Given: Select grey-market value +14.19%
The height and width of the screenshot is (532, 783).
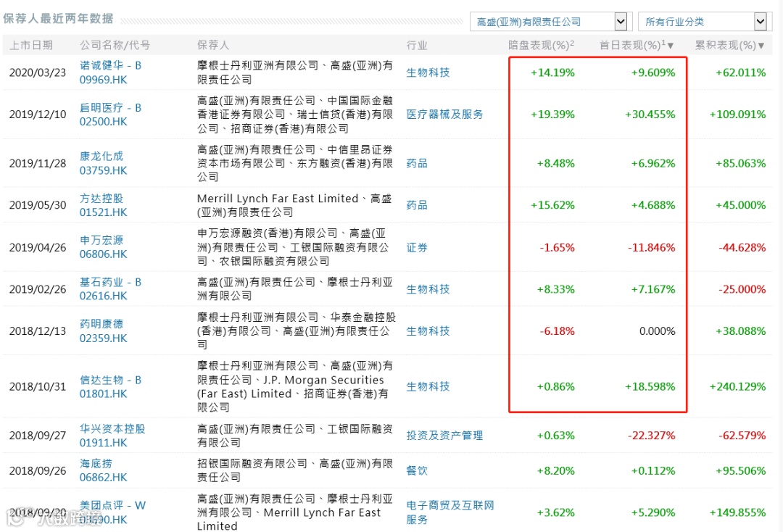Looking at the screenshot, I should pos(552,73).
